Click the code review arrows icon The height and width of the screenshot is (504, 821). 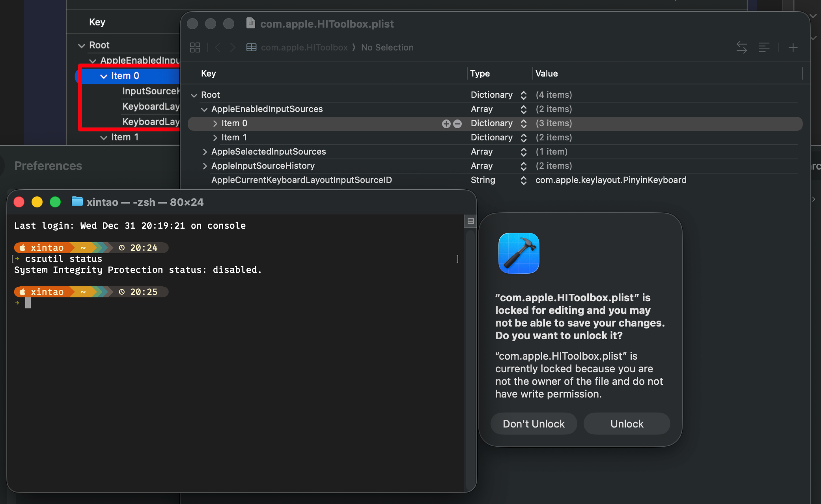pos(741,48)
